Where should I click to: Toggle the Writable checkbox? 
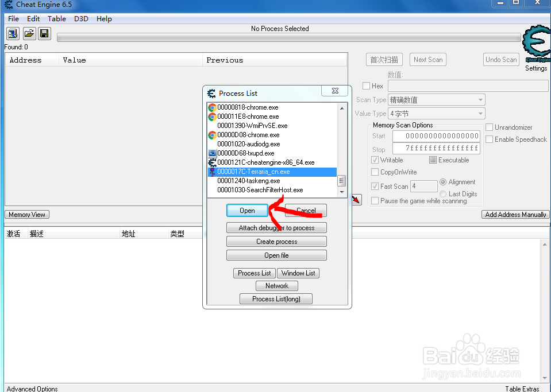375,160
